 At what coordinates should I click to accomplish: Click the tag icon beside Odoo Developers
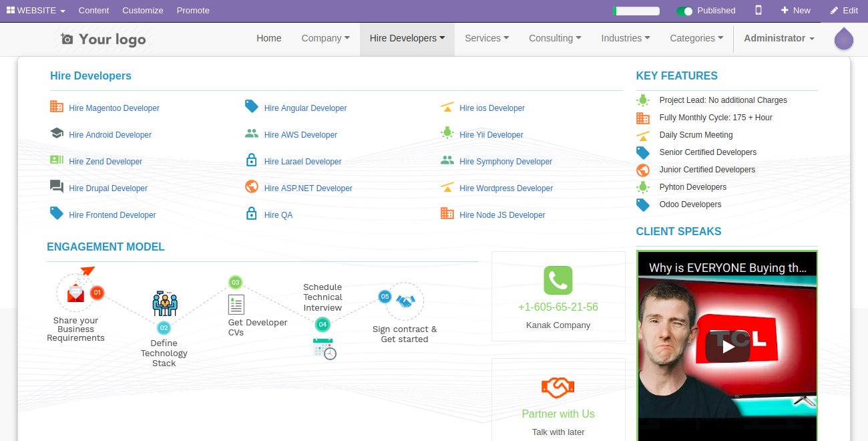click(643, 204)
